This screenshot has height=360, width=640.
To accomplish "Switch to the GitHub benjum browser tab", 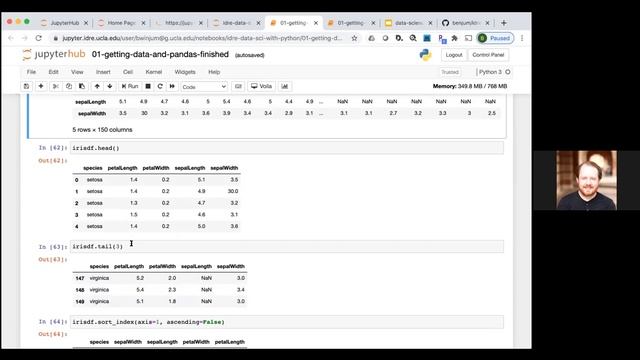I will (465, 23).
